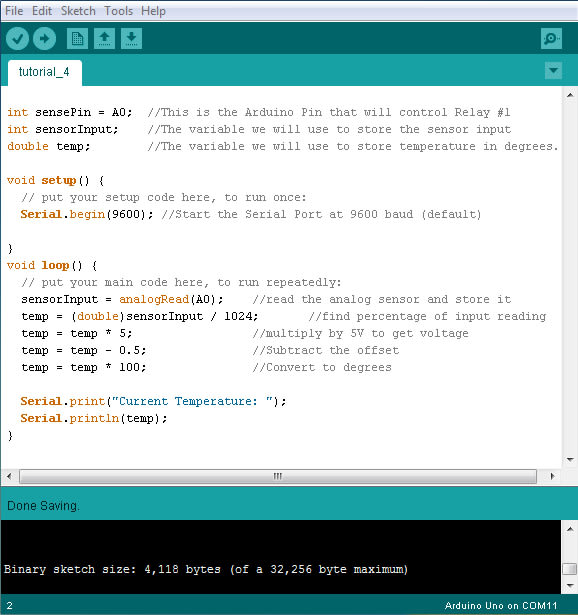Click the horizontal scrollbar left arrow
The image size is (578, 615).
[9, 476]
